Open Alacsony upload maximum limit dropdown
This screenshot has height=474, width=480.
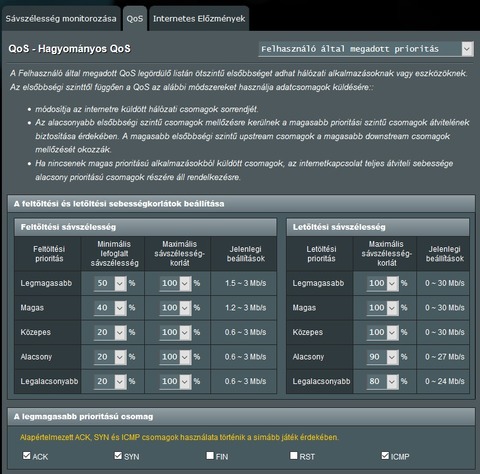coord(175,357)
